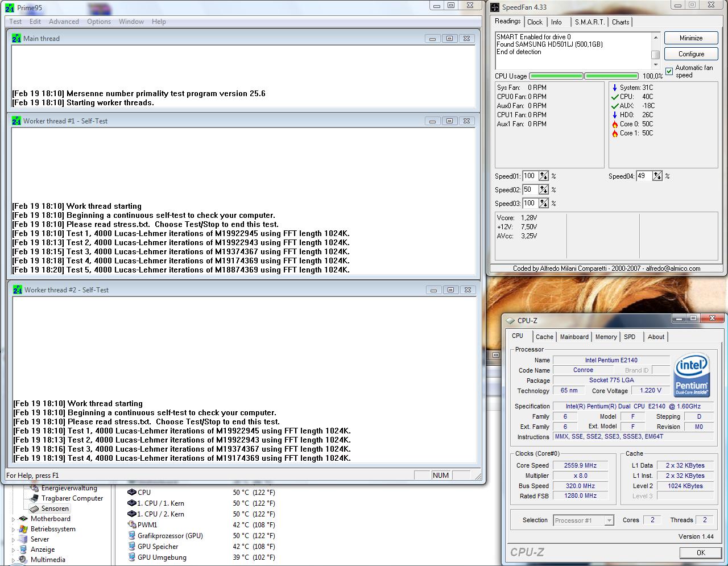The width and height of the screenshot is (728, 566).
Task: Click SpeedFan Configure button
Action: click(x=691, y=54)
